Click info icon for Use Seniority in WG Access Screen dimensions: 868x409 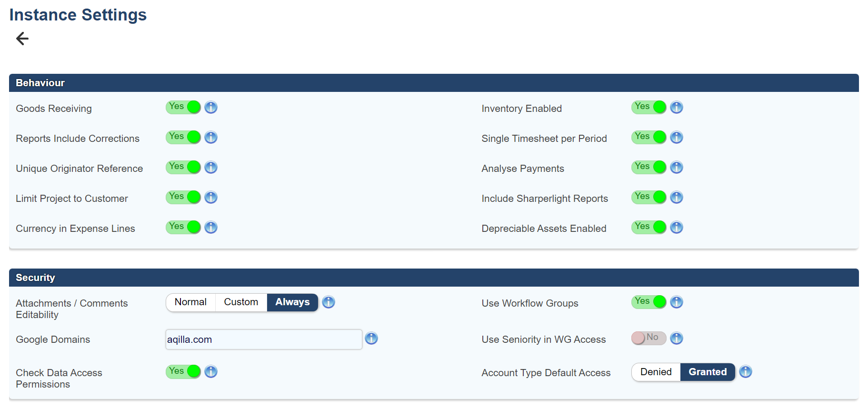point(676,339)
